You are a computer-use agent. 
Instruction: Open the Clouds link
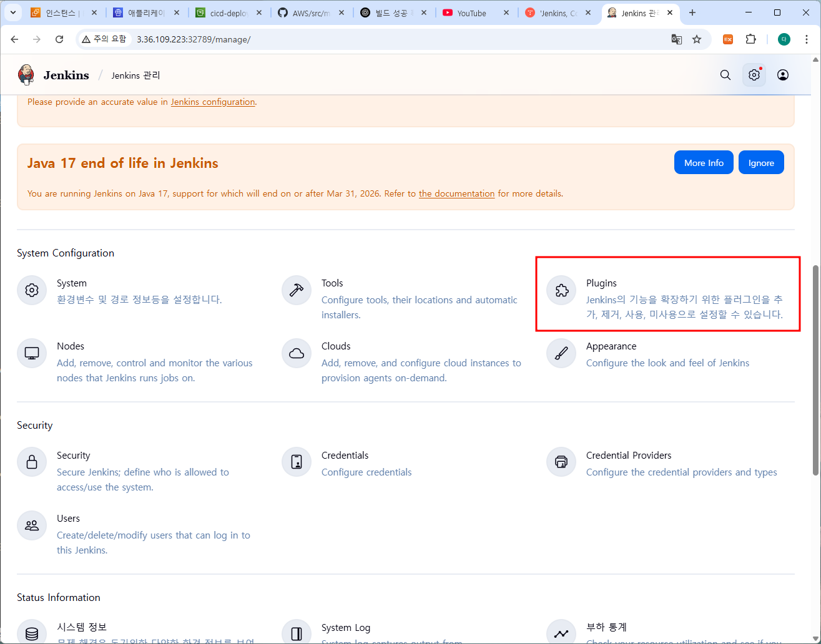pyautogui.click(x=336, y=346)
